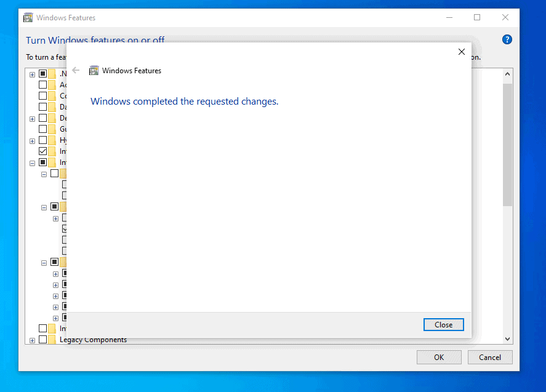Select the Legacy Components label
Viewport: 546px width, 392px height.
tap(93, 340)
